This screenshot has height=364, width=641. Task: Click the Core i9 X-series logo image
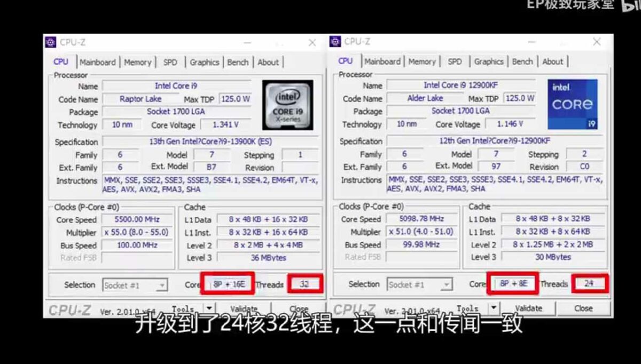[x=287, y=105]
